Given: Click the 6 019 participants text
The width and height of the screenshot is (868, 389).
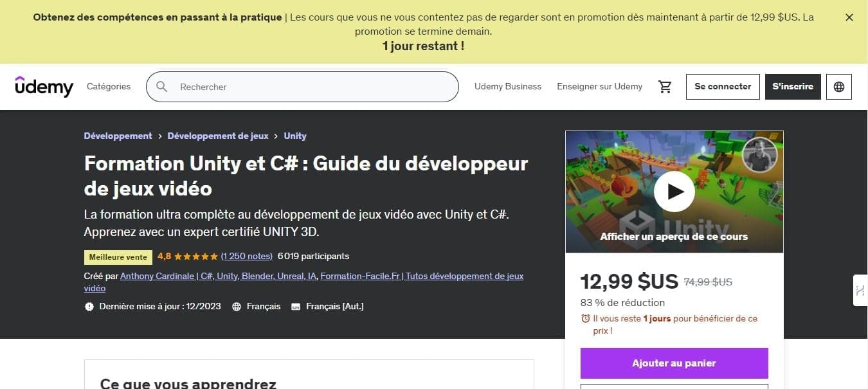Looking at the screenshot, I should (313, 256).
